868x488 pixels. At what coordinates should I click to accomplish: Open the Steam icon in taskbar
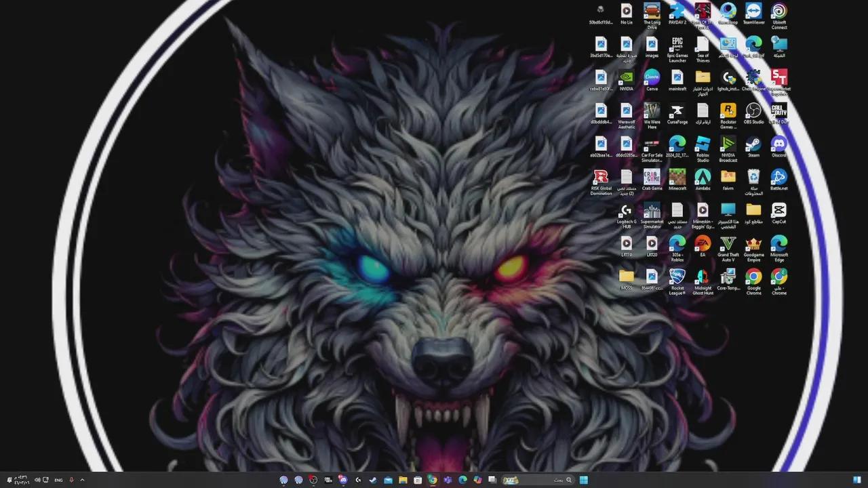[373, 480]
